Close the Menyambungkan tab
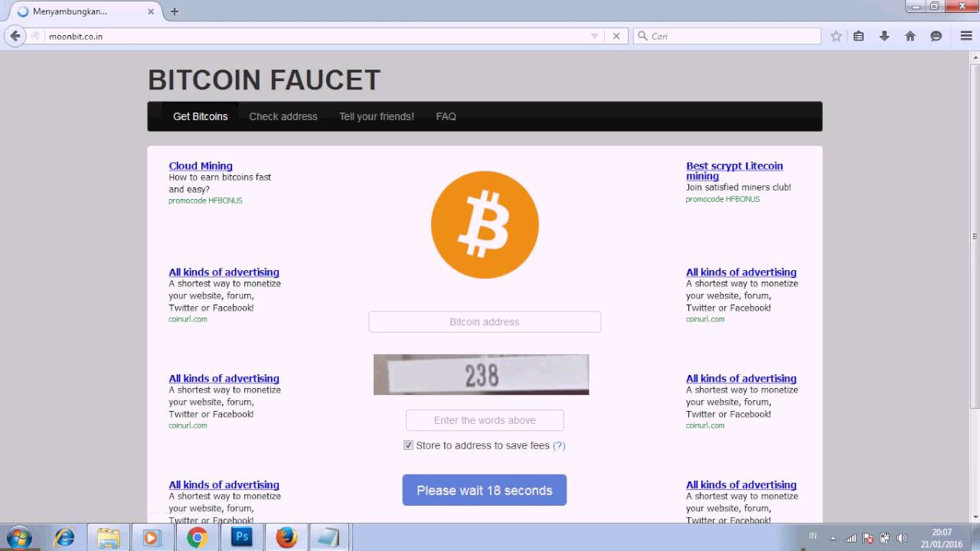980x551 pixels. pos(151,11)
